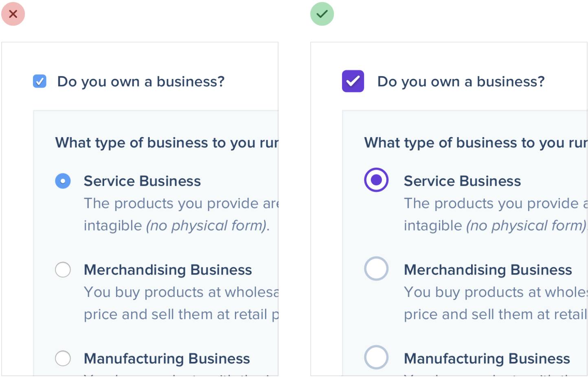This screenshot has height=377, width=588.
Task: Click Merchandising Business label in the green-check example
Action: (488, 270)
